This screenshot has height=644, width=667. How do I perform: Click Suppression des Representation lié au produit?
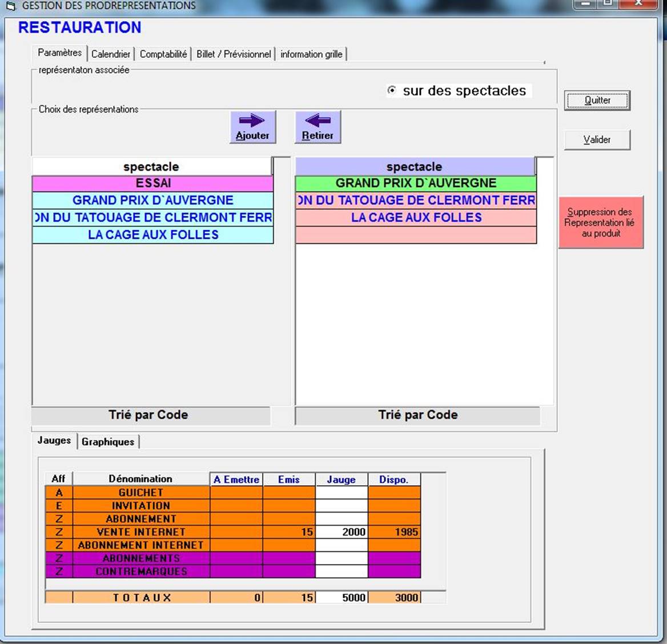coord(601,222)
